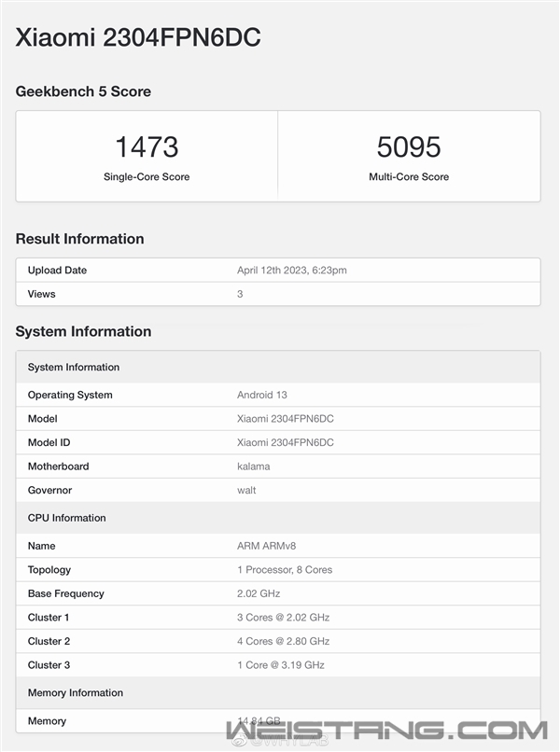This screenshot has width=560, height=752.
Task: Click the Result Information heading
Action: click(79, 239)
